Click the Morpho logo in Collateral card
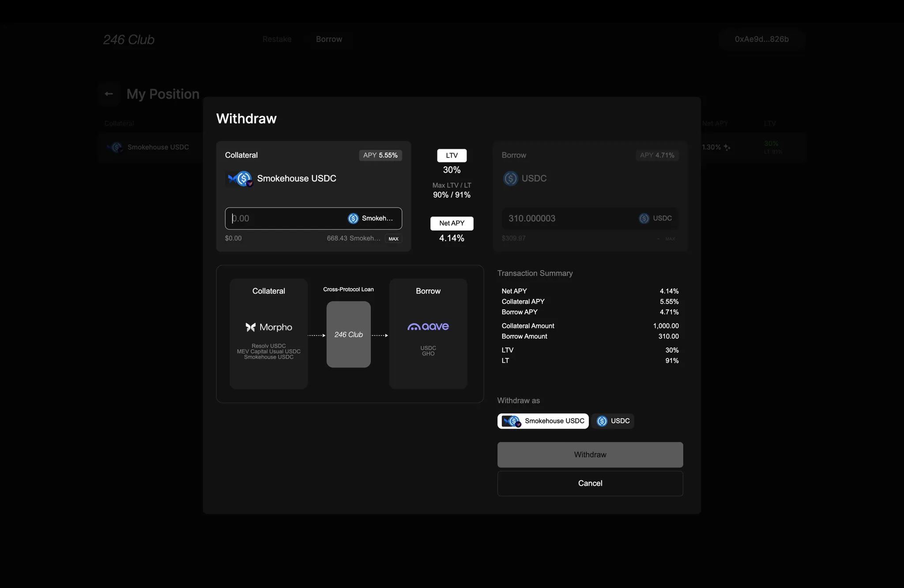 tap(268, 327)
